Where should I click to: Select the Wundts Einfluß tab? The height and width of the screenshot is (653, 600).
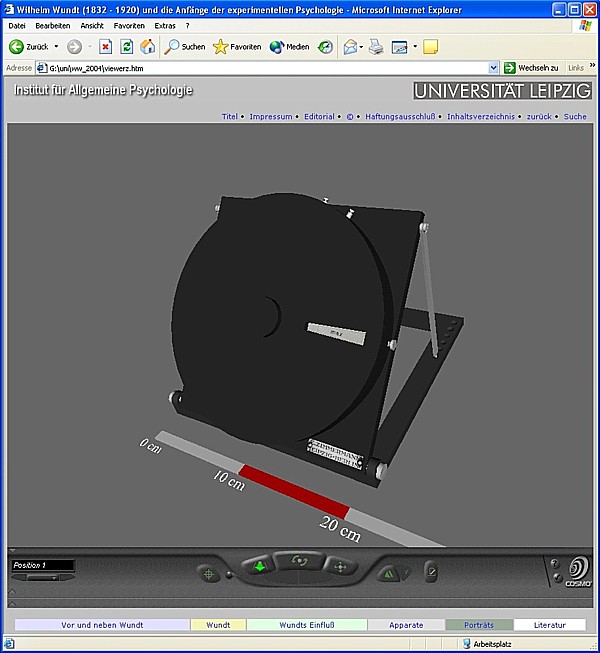[307, 625]
